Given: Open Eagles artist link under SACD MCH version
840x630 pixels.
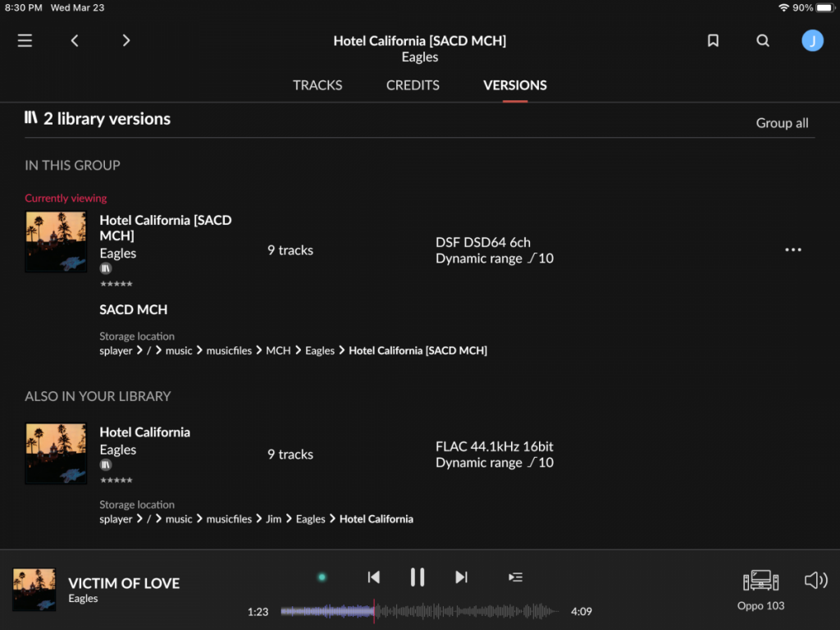Looking at the screenshot, I should coord(118,253).
